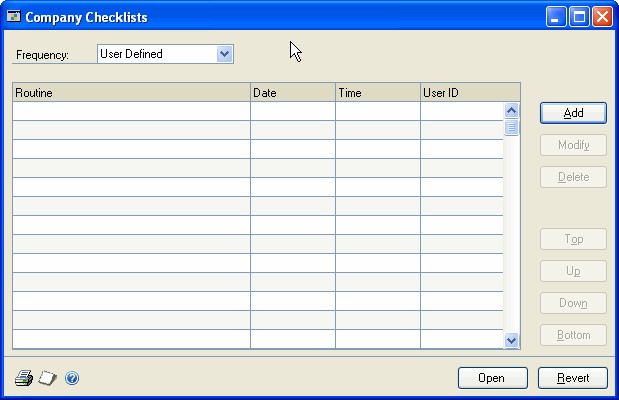The height and width of the screenshot is (400, 619).
Task: Click the Time column header
Action: click(x=378, y=92)
